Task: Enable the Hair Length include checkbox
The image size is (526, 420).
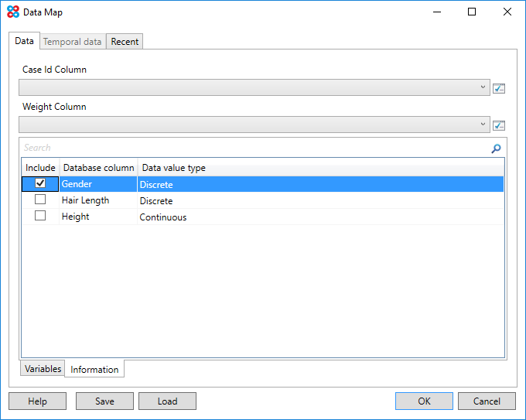Action: pyautogui.click(x=40, y=200)
